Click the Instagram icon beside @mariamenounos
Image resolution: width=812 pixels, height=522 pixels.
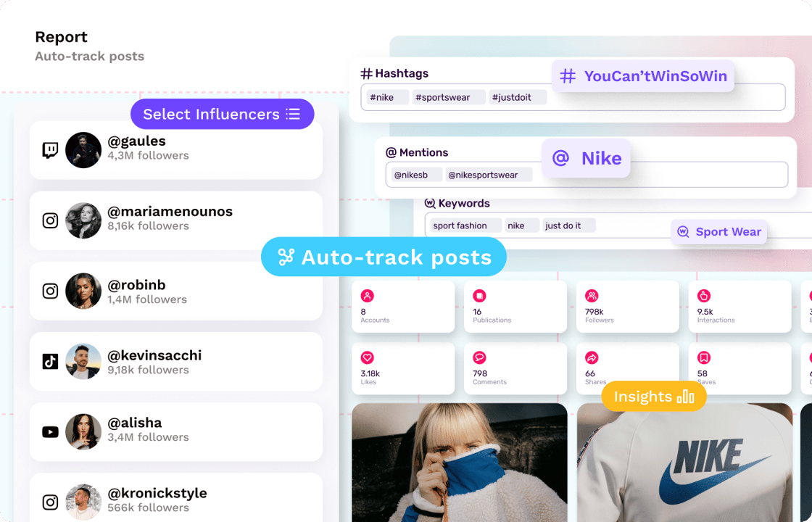point(50,220)
